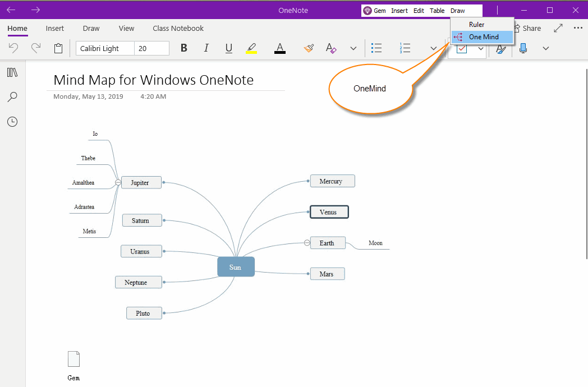Click the Share button
Image resolution: width=588 pixels, height=387 pixels.
tap(527, 28)
